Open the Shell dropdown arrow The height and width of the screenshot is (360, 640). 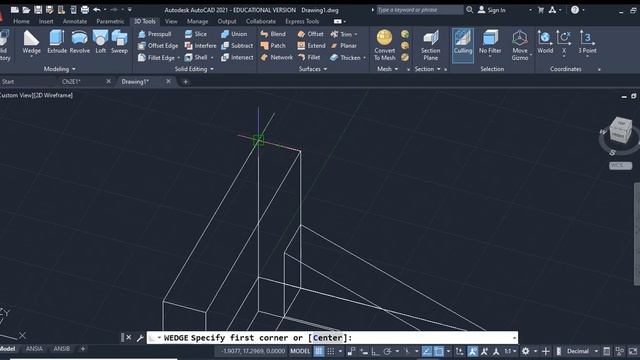pos(212,58)
